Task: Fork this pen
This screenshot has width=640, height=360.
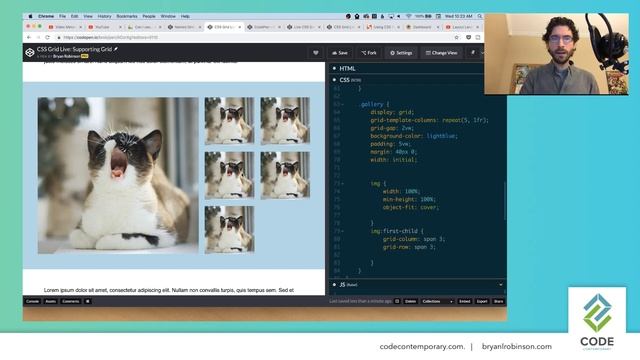Action: 369,53
